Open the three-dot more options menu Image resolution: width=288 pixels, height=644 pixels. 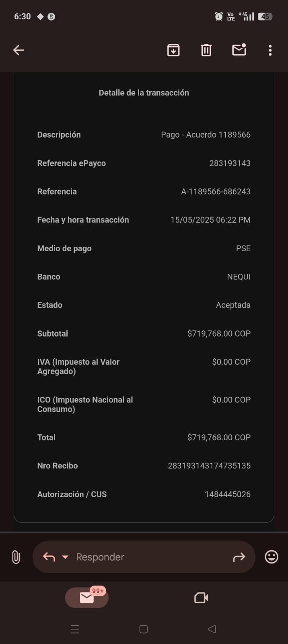click(270, 50)
